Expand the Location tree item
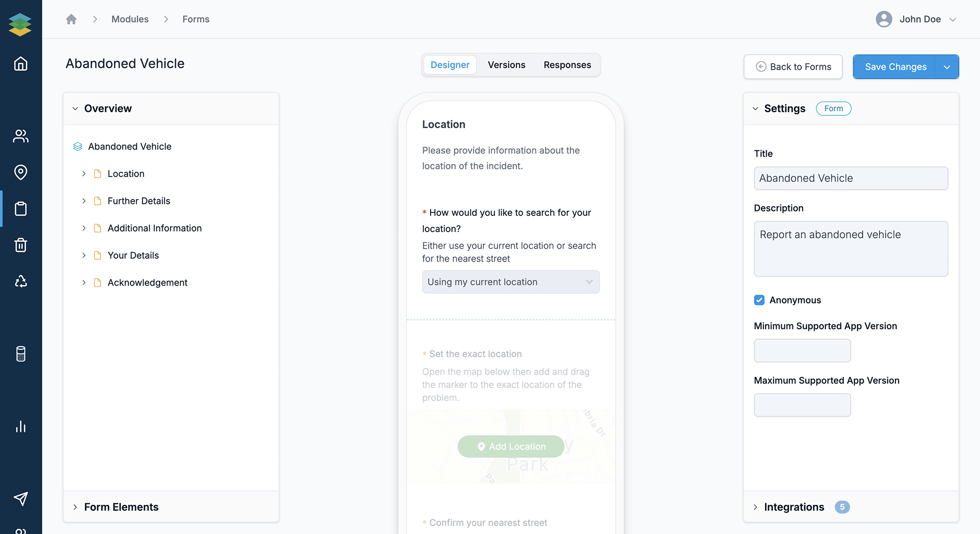The height and width of the screenshot is (534, 980). (84, 174)
